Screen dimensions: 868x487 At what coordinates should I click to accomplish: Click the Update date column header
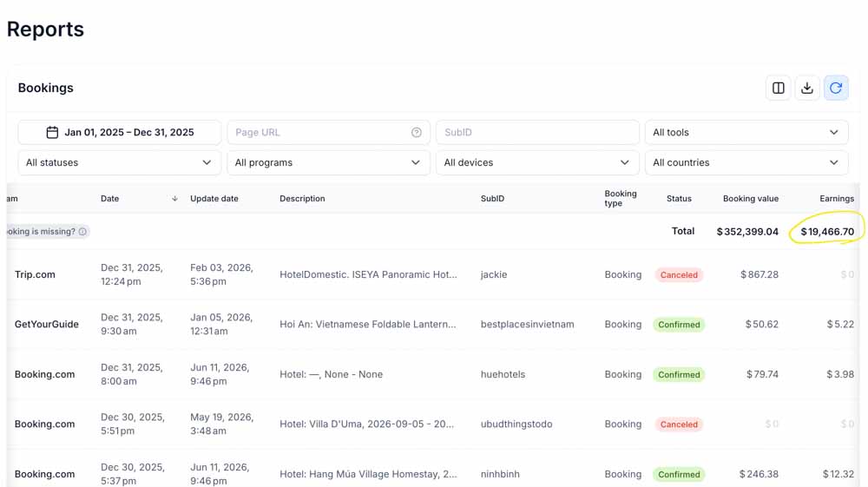(x=214, y=199)
